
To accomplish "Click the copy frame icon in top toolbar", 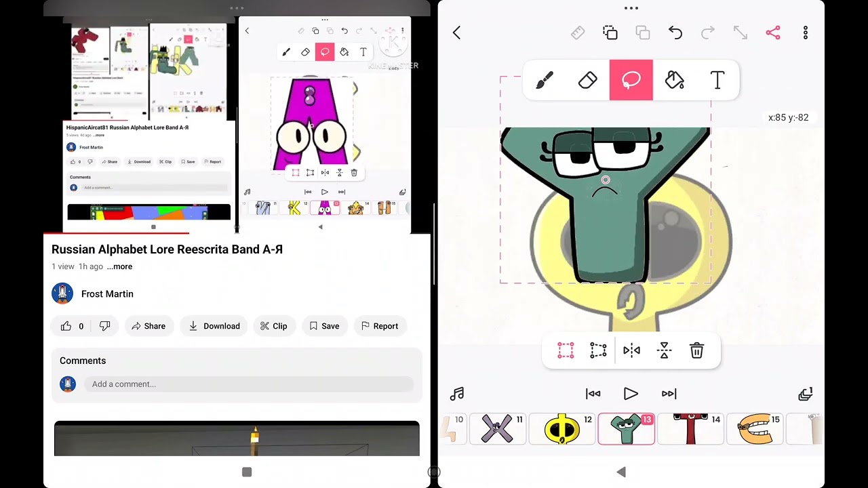I will [610, 33].
